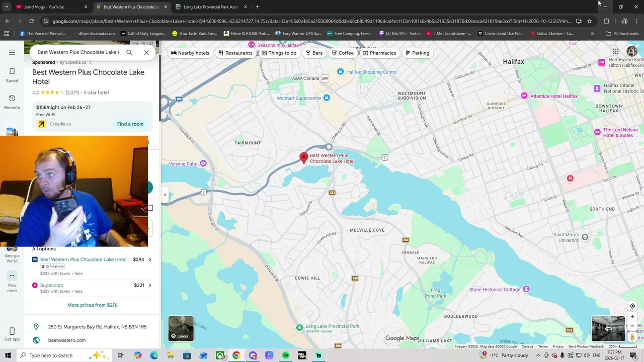Image resolution: width=644 pixels, height=362 pixels.
Task: Open a new browser tab
Action: pos(258,7)
